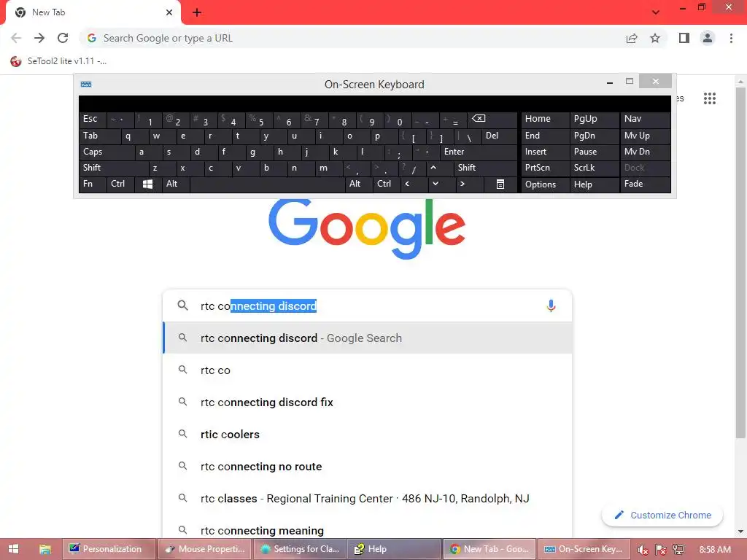
Task: Select 'rtc connecting discord - Google Search' suggestion
Action: point(367,338)
